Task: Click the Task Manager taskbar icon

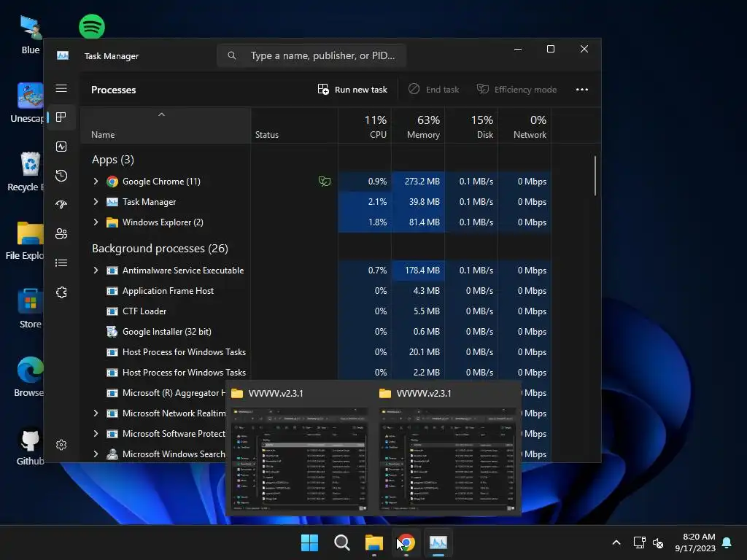Action: pos(438,542)
